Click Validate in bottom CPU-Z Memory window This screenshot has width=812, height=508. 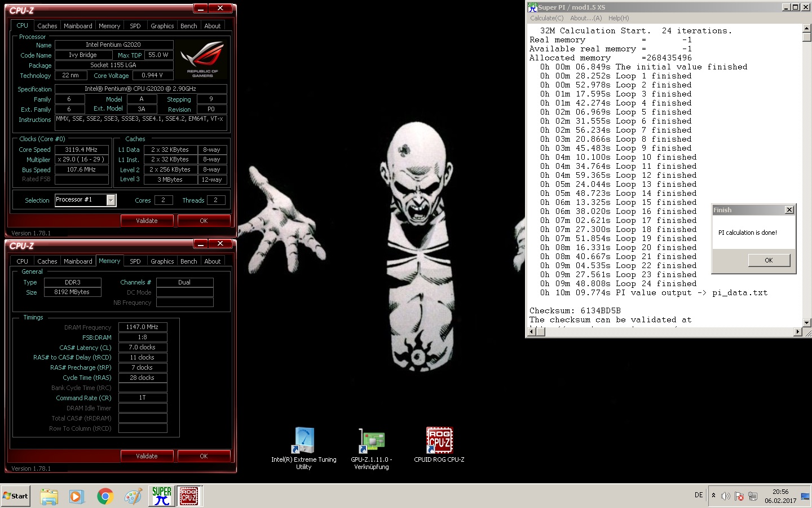point(147,456)
